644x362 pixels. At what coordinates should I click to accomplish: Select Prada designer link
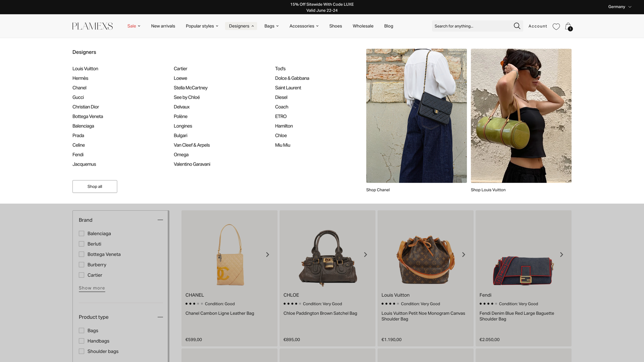click(78, 135)
